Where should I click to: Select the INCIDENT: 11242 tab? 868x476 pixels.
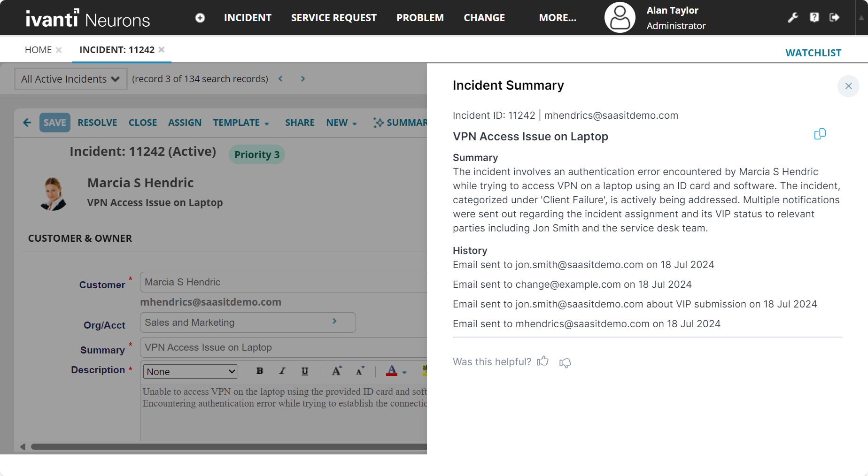pos(117,50)
